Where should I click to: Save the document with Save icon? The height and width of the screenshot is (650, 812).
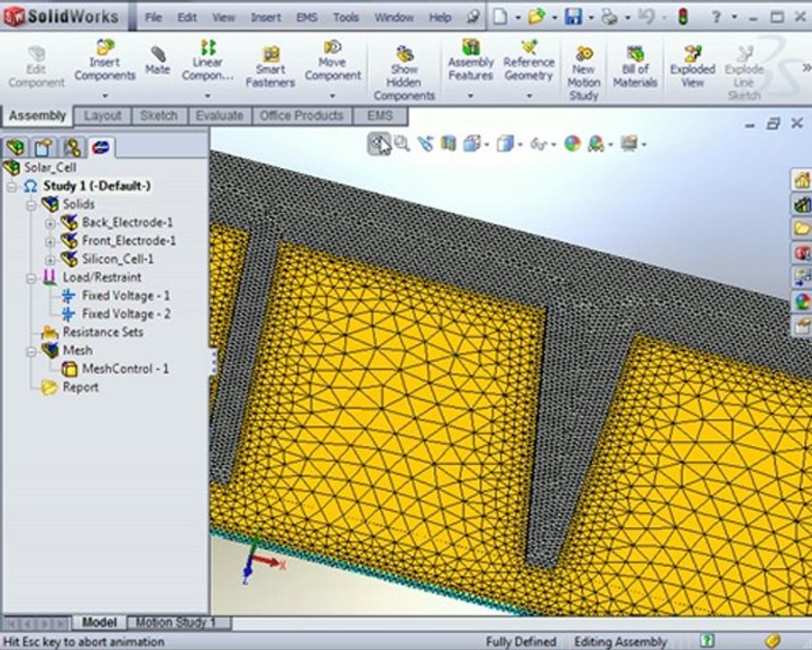pos(573,16)
